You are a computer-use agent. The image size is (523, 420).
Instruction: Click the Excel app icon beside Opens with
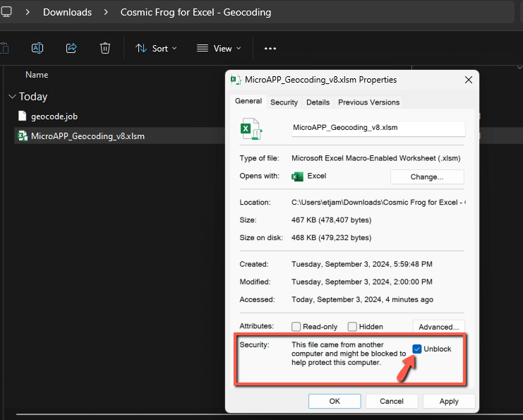(x=297, y=176)
